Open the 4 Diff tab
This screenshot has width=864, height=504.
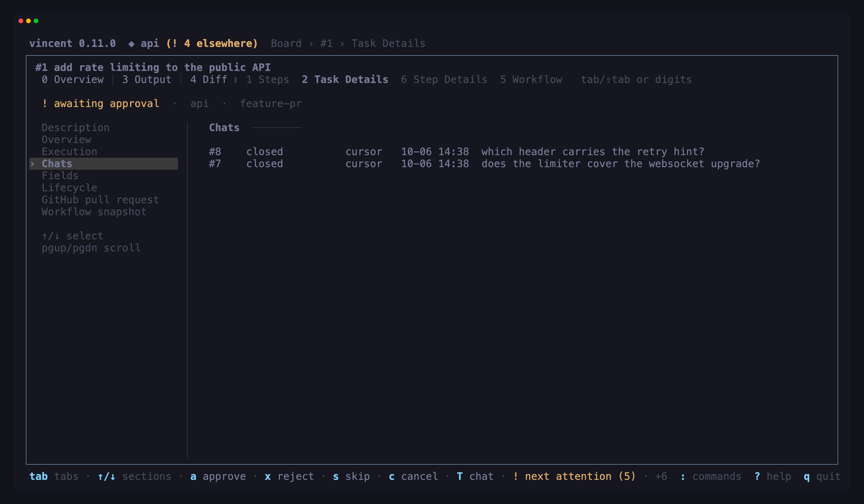208,80
